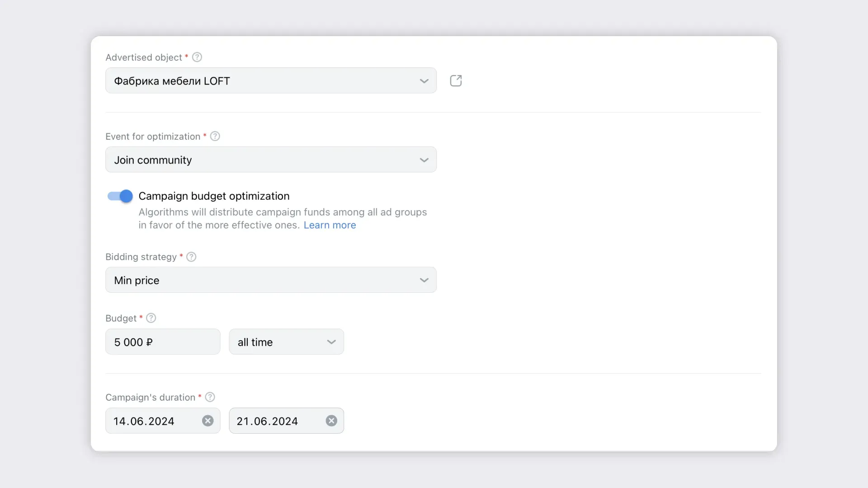The image size is (868, 488).
Task: Click help icon next to Advertised object
Action: pos(197,57)
